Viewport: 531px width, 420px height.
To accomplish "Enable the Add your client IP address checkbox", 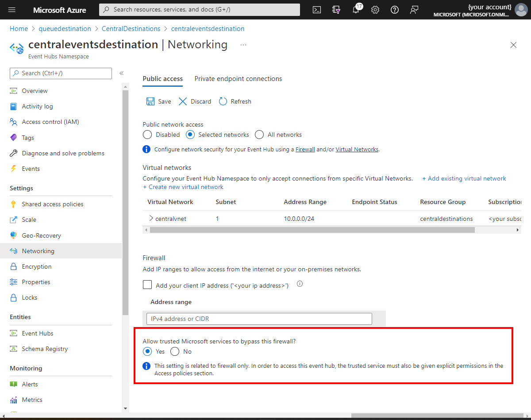I will coord(147,285).
